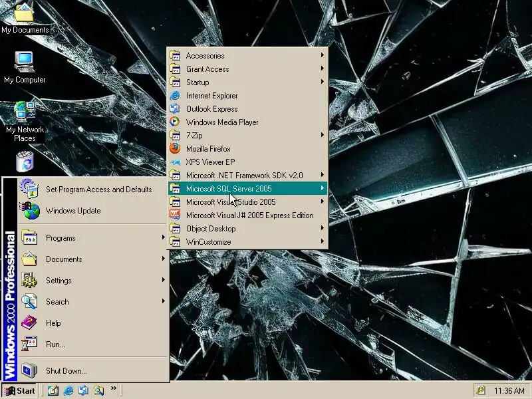Click the Outlook Express icon in Programs list
Screen dimensions: 532x399
[175, 109]
